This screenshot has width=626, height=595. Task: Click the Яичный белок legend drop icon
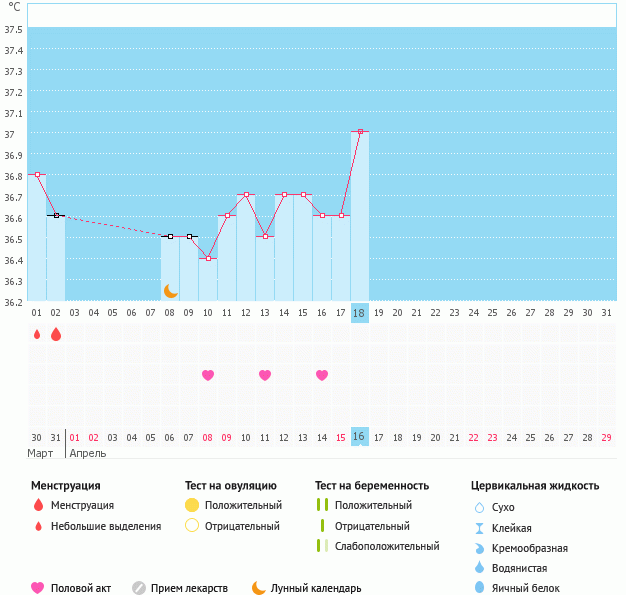(x=479, y=588)
